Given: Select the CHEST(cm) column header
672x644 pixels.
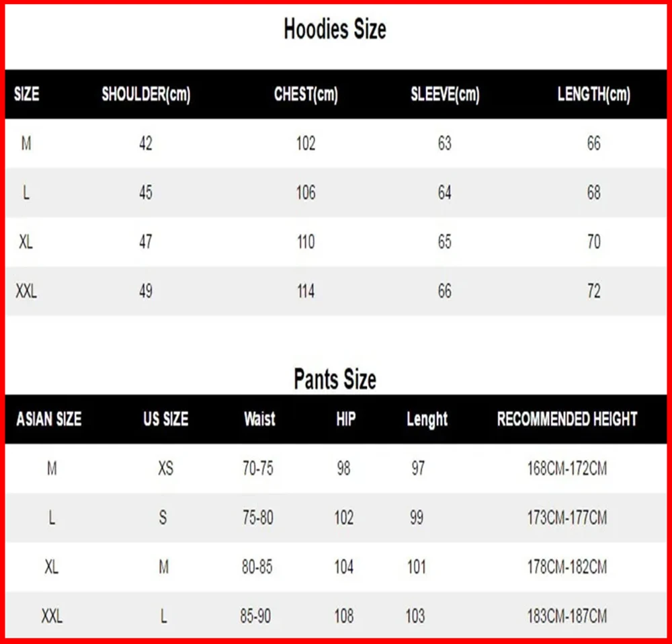Looking at the screenshot, I should click(306, 95).
